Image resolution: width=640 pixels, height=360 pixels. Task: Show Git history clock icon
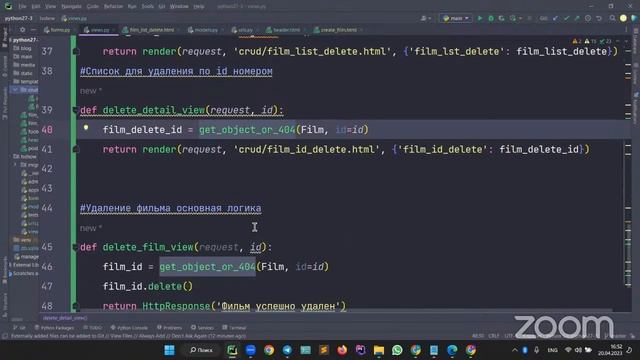point(588,18)
